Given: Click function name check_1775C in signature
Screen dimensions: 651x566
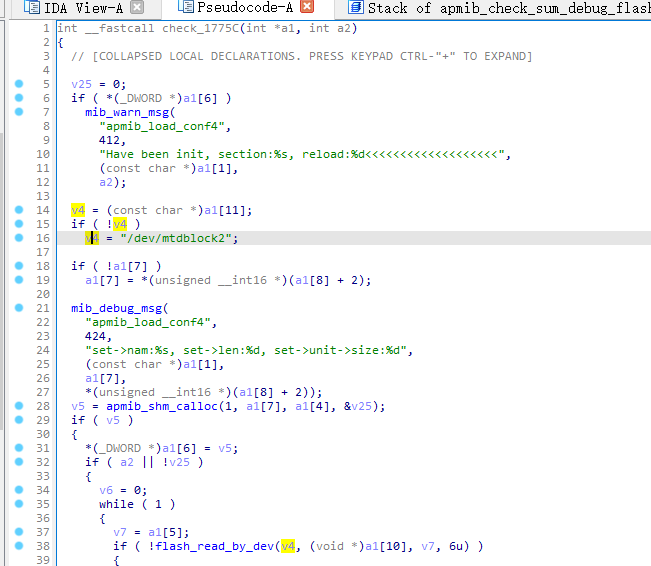Looking at the screenshot, I should 201,28.
